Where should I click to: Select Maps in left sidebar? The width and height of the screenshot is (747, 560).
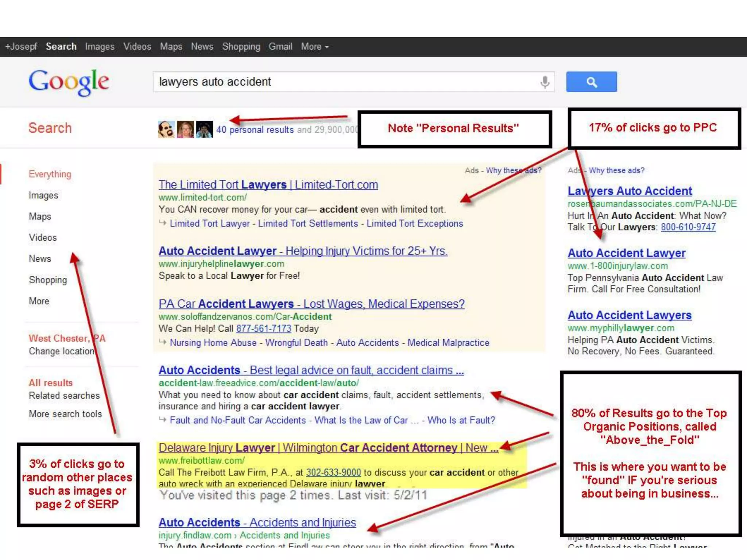pos(40,217)
